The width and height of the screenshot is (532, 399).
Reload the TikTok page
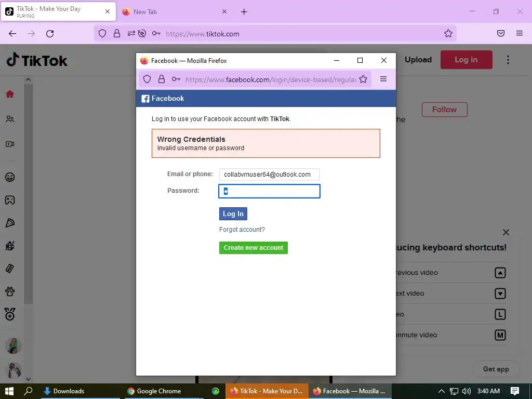pyautogui.click(x=50, y=34)
